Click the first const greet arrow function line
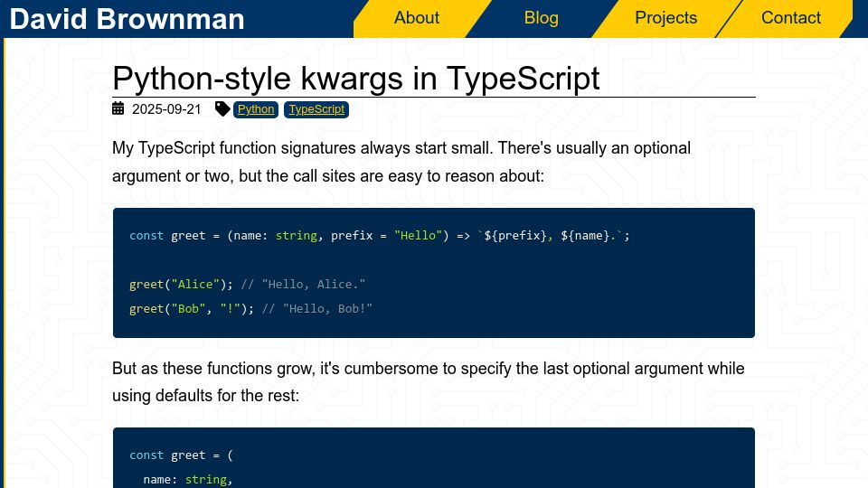868x488 pixels. (379, 236)
